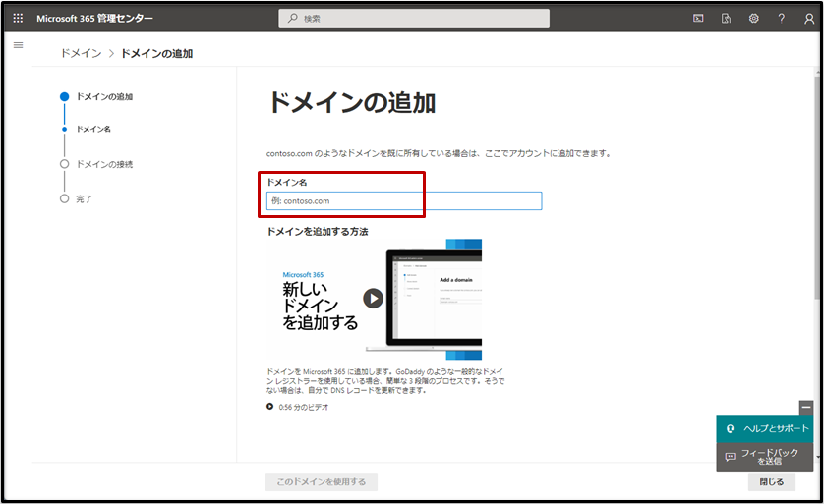Open ヘルプとサポート button
Screen dimensions: 824x504
pos(765,429)
